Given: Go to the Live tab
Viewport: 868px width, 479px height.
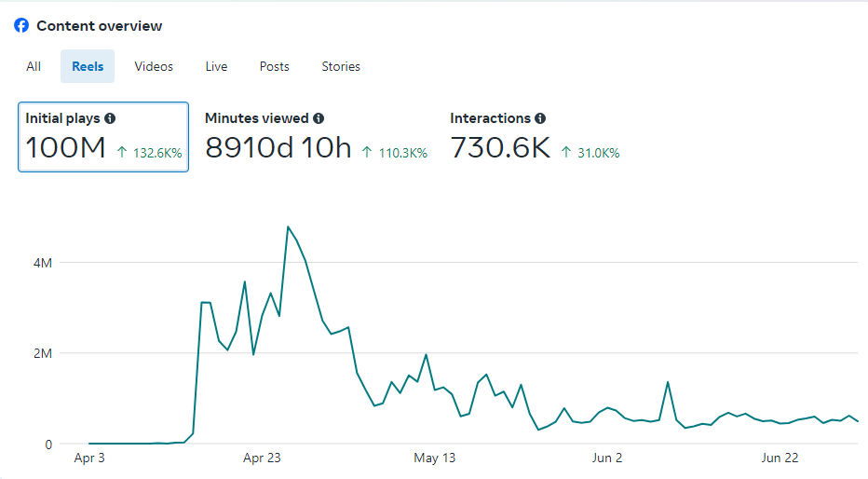Looking at the screenshot, I should click(216, 66).
